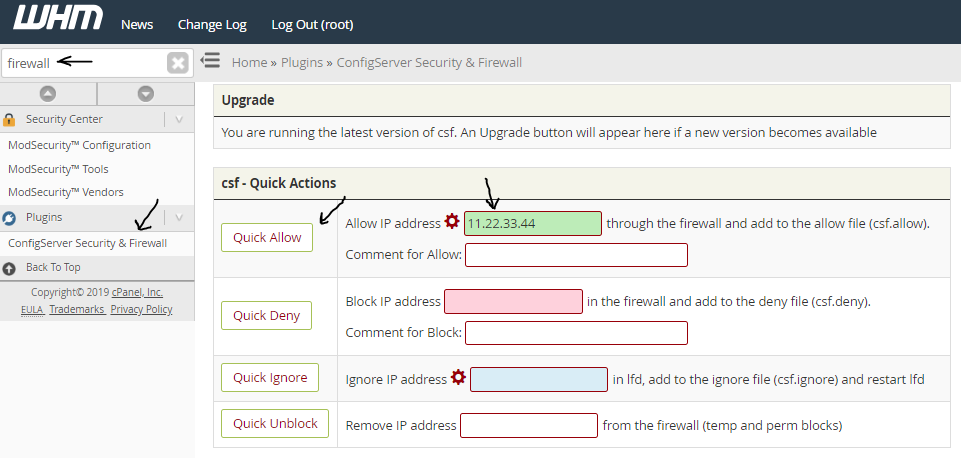Log out of the root account
Viewport: 961px width, 458px height.
(313, 25)
